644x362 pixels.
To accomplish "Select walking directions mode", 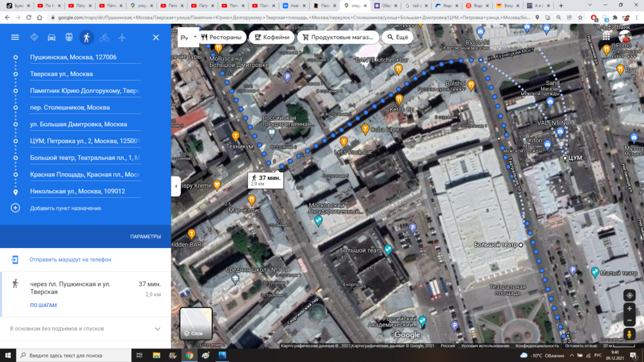I will point(87,37).
